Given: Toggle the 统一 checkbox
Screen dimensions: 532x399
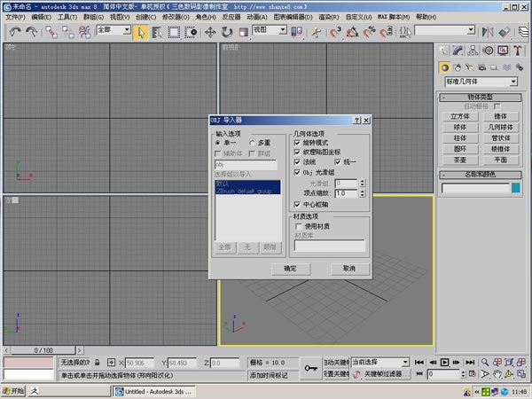Looking at the screenshot, I should tap(338, 162).
